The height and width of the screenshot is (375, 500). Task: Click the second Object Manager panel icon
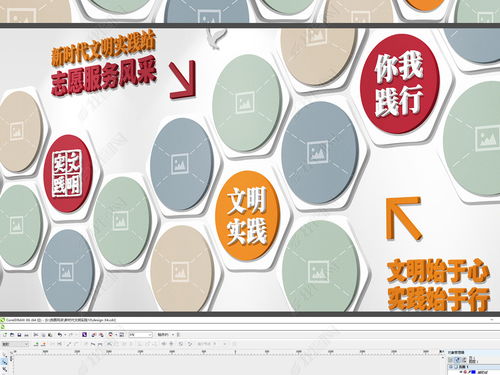click(x=457, y=360)
